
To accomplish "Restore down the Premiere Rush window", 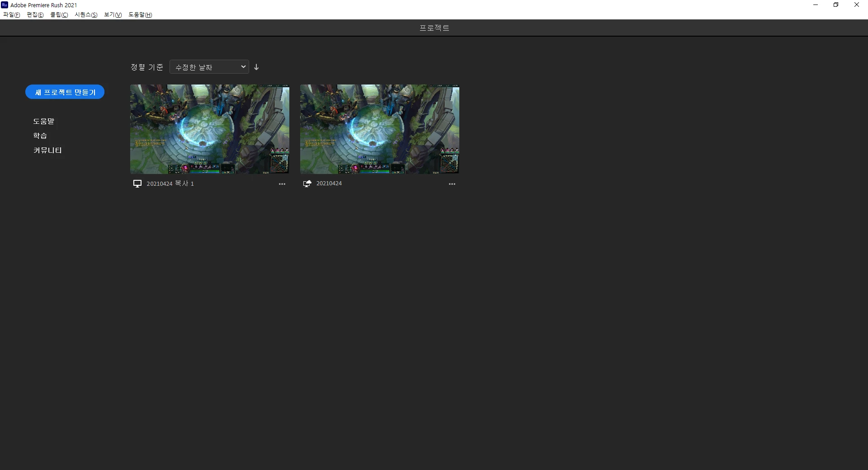I will tap(836, 5).
